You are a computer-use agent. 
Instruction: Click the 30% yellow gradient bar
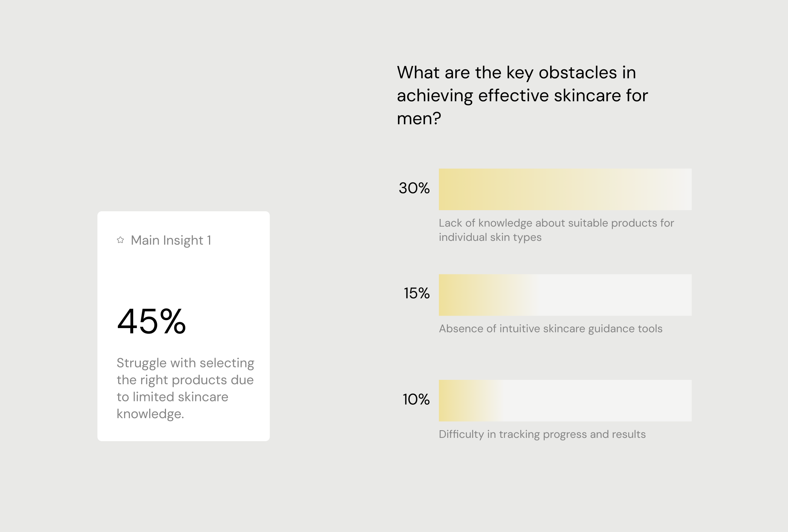[565, 189]
